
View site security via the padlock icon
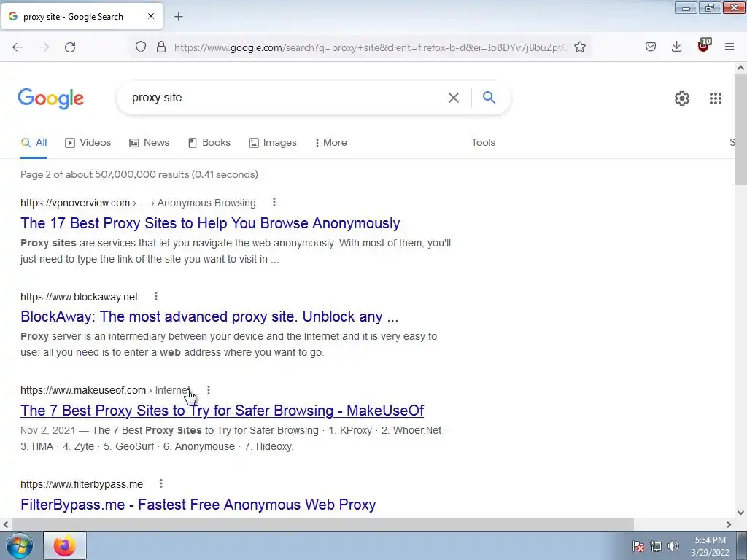click(161, 47)
